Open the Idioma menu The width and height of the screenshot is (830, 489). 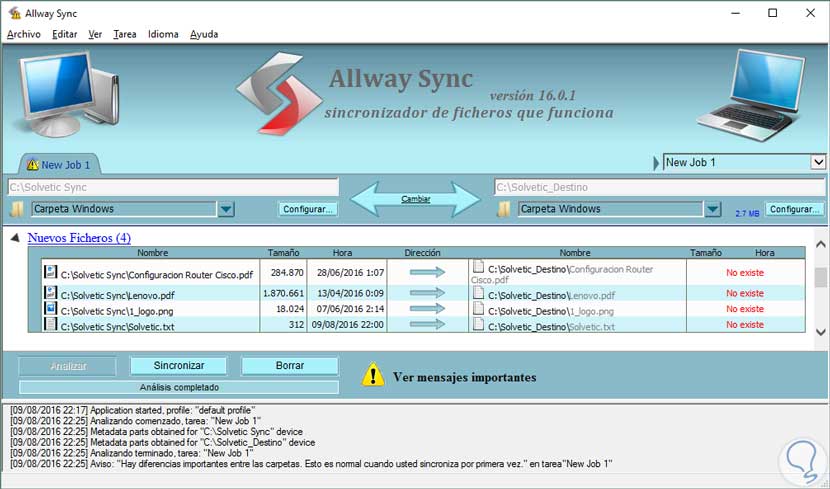163,34
